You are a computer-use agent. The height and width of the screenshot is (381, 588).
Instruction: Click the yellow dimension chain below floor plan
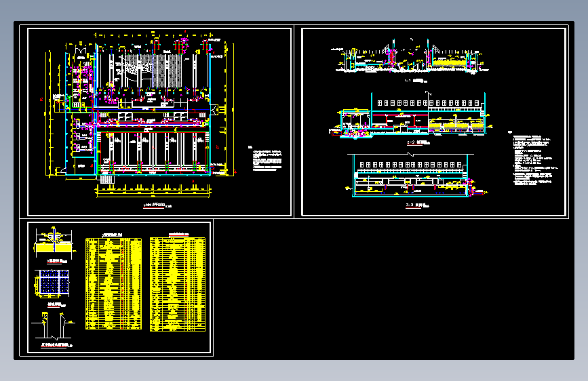(x=153, y=192)
